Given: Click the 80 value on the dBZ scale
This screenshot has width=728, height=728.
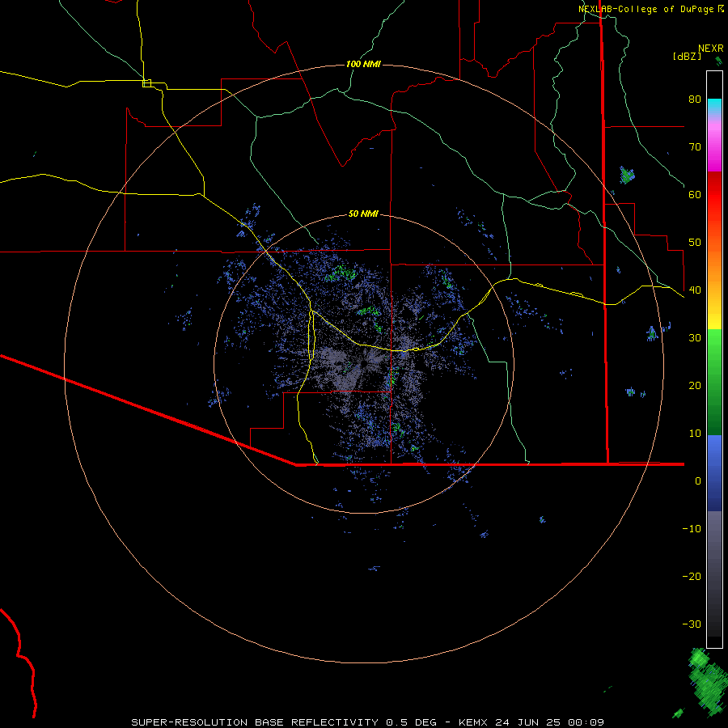Looking at the screenshot, I should point(695,99).
